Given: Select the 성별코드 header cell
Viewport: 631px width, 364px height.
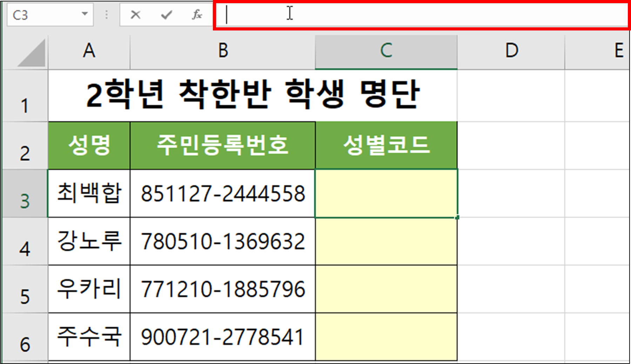Looking at the screenshot, I should 386,145.
